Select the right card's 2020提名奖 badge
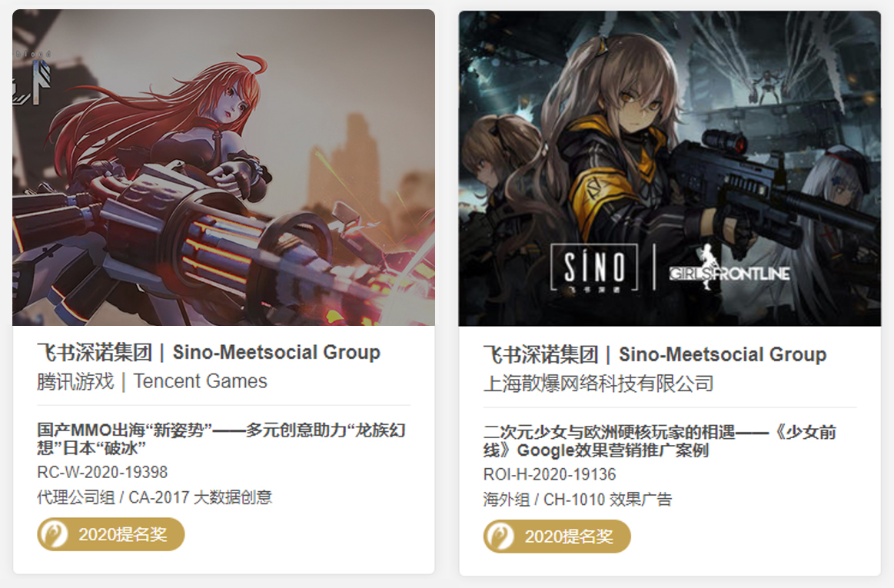This screenshot has width=894, height=588. (x=557, y=537)
